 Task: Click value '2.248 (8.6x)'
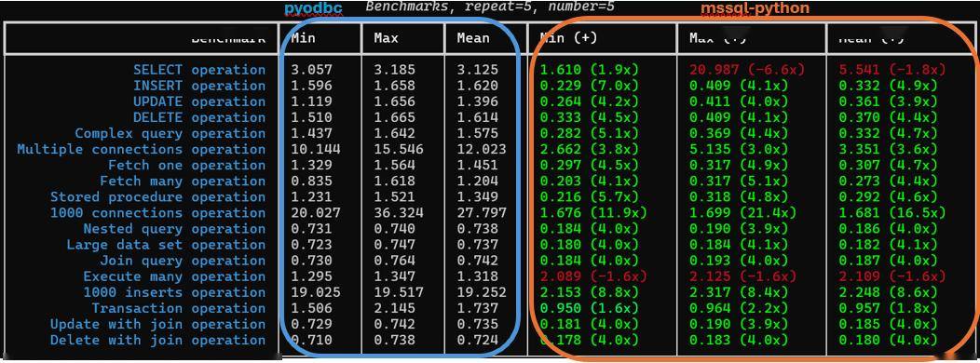888,292
